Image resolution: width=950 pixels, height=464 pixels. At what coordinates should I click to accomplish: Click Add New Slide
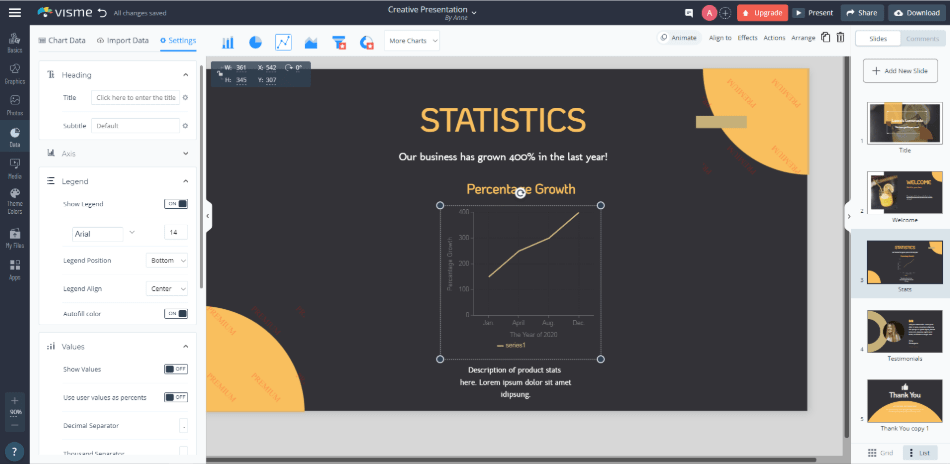pos(900,71)
